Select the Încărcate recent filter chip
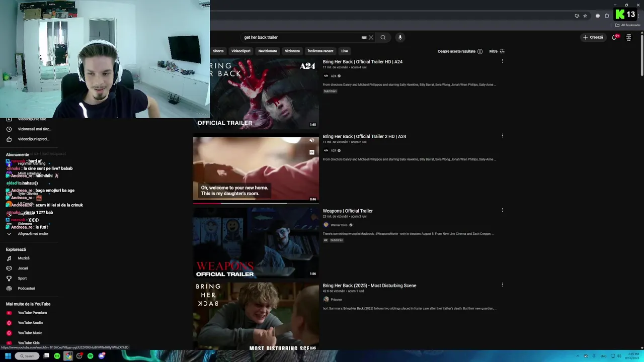 [x=320, y=51]
